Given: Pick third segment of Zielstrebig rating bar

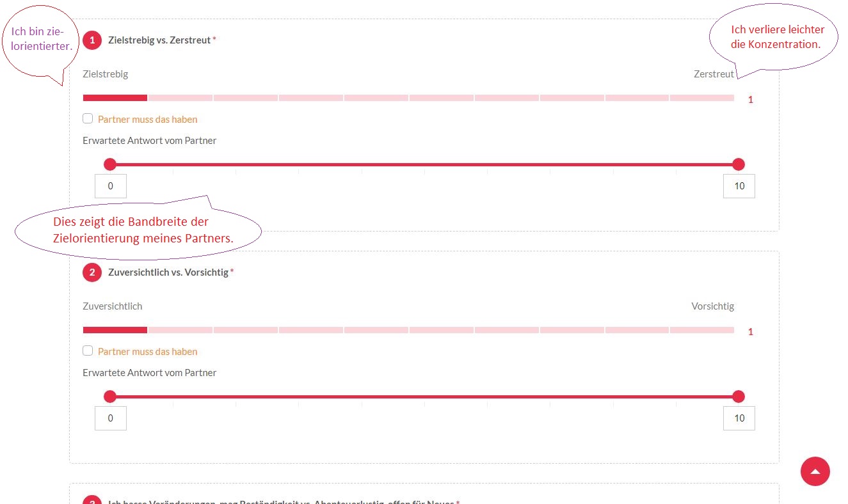Looking at the screenshot, I should (x=246, y=98).
